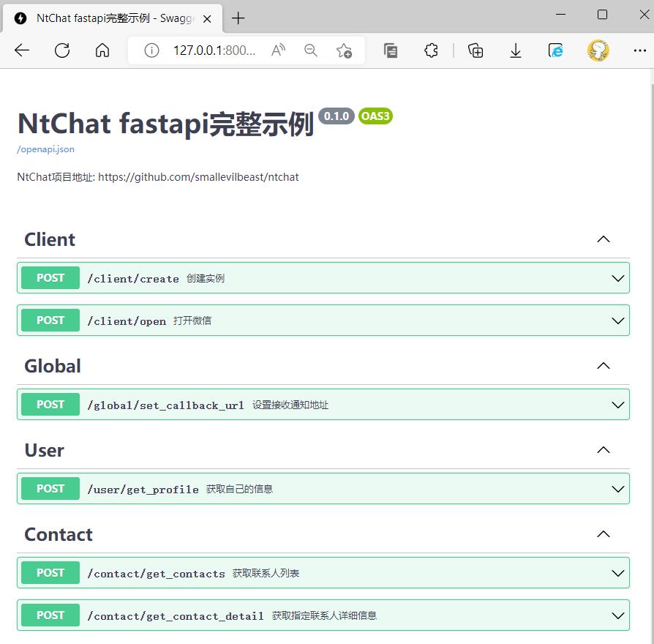
Task: Click the 获取联系人列表 description text
Action: pyautogui.click(x=266, y=573)
